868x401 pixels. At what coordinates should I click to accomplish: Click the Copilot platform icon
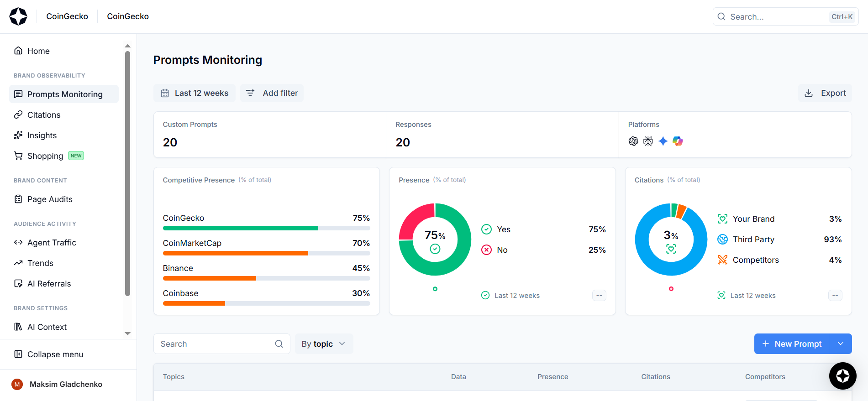pos(678,141)
